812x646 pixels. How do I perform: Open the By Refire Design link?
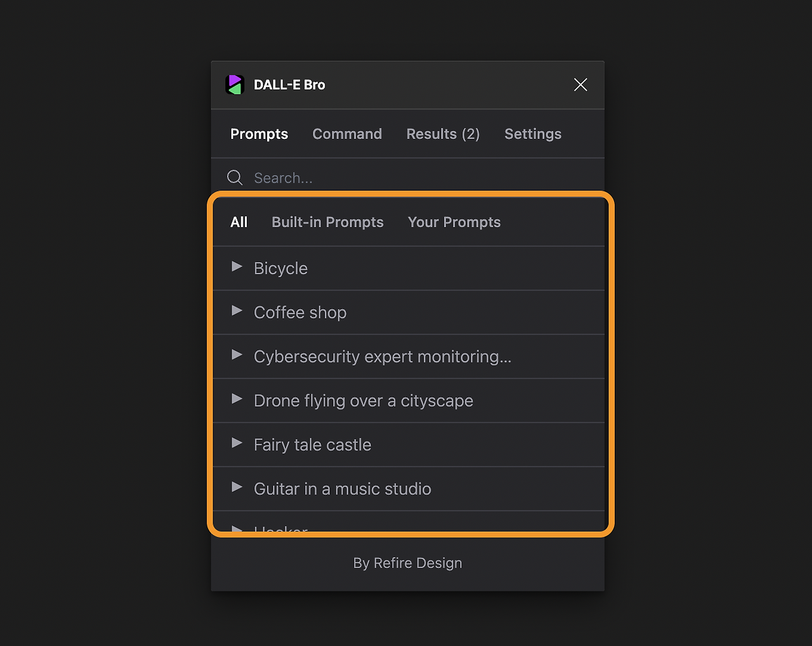click(x=407, y=563)
